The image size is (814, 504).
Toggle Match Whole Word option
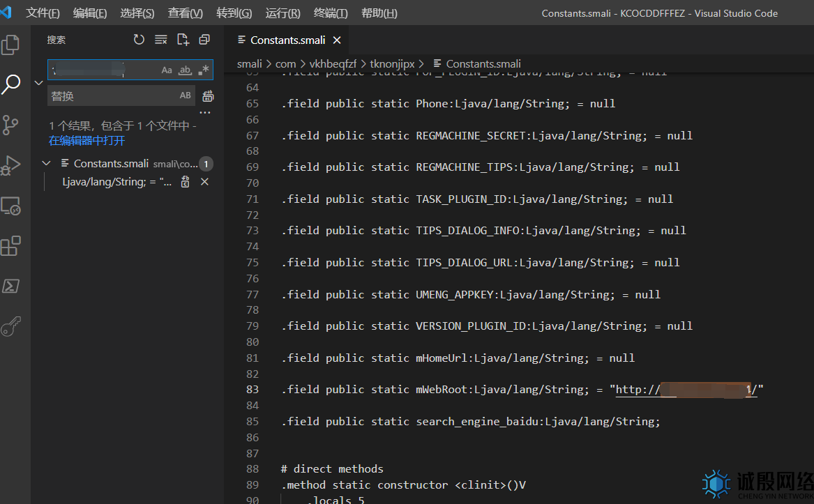(x=185, y=70)
